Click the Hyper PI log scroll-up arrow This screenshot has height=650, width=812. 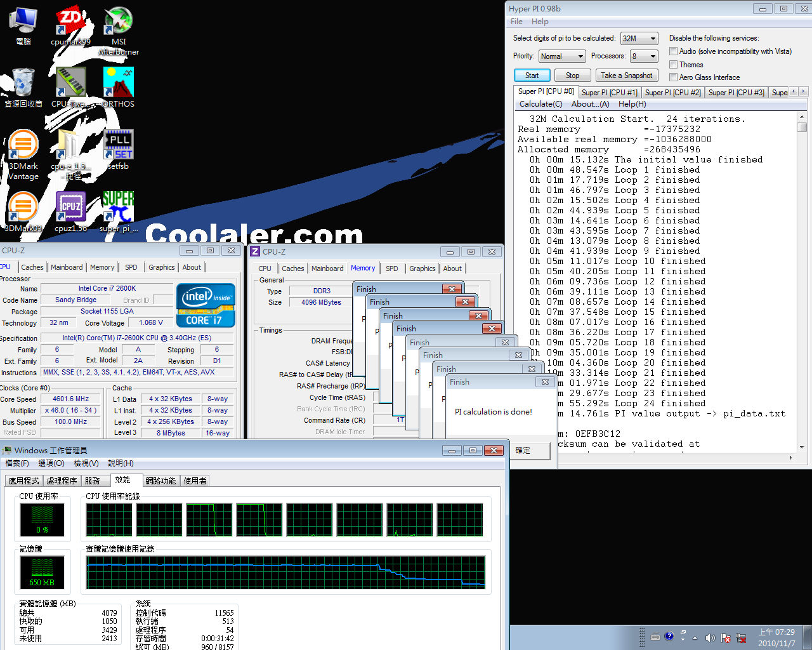click(802, 117)
